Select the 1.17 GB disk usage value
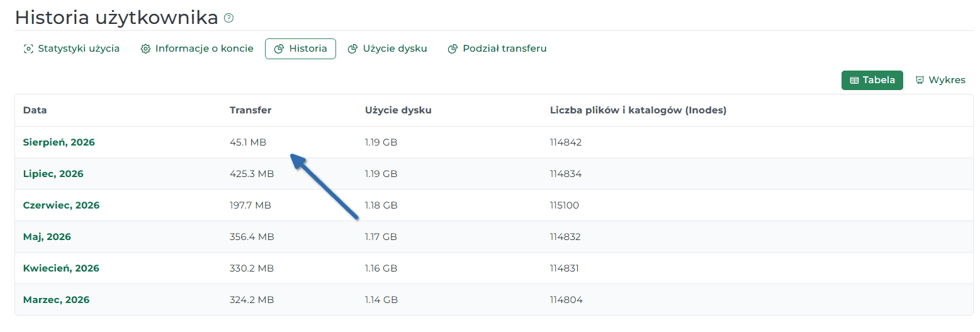This screenshot has height=332, width=980. point(381,237)
